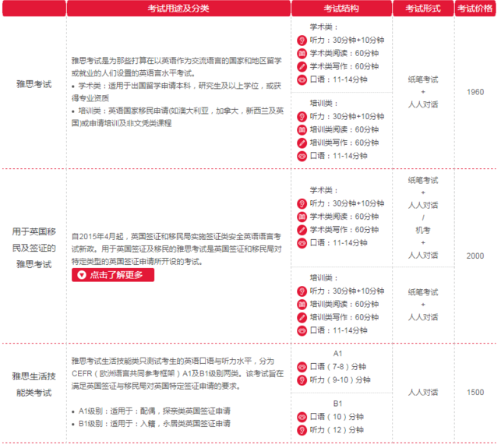Select the 考试结构 column header

(x=341, y=9)
